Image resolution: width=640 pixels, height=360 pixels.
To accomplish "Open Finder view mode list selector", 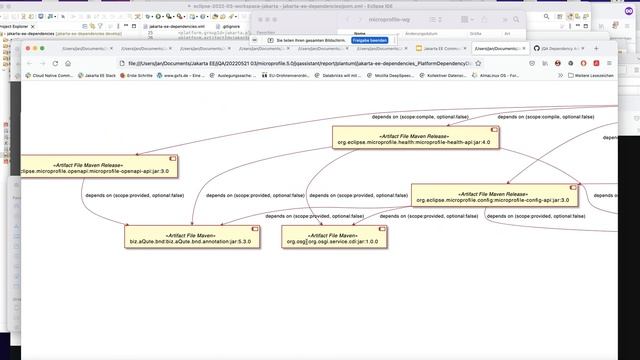I will (436, 20).
